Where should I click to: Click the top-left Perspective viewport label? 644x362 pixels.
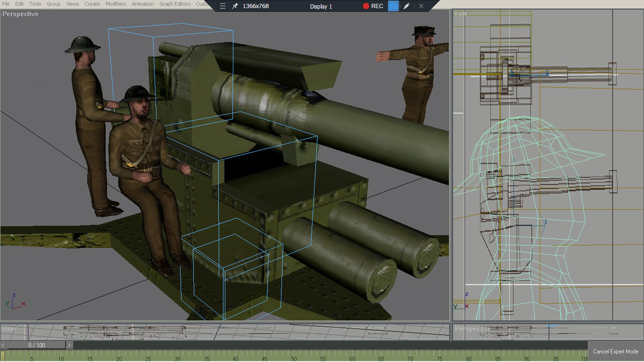[x=21, y=14]
